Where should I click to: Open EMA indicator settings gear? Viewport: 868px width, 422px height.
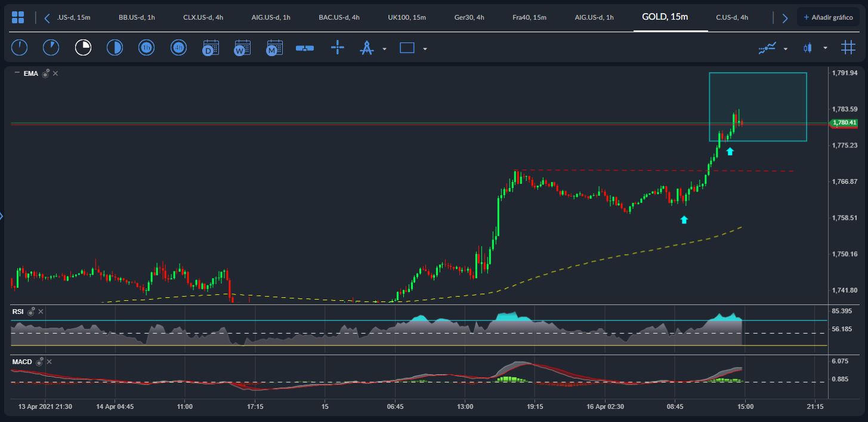[x=45, y=73]
